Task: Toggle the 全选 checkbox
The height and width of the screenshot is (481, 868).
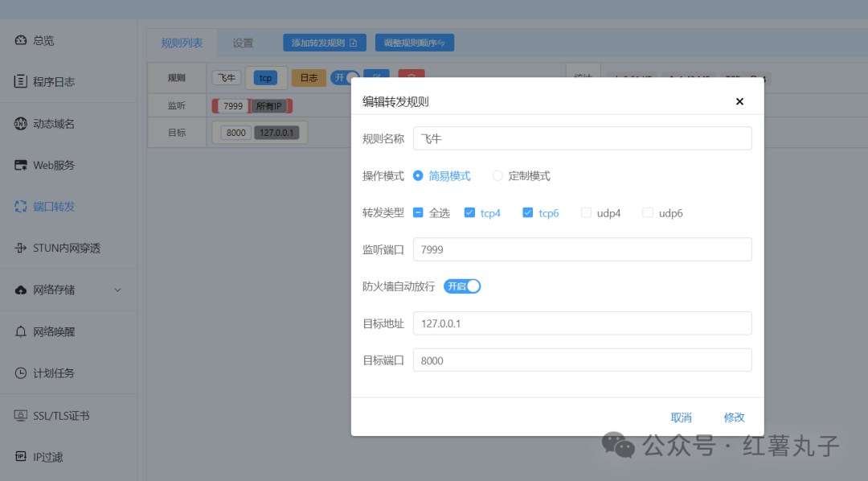Action: tap(418, 213)
